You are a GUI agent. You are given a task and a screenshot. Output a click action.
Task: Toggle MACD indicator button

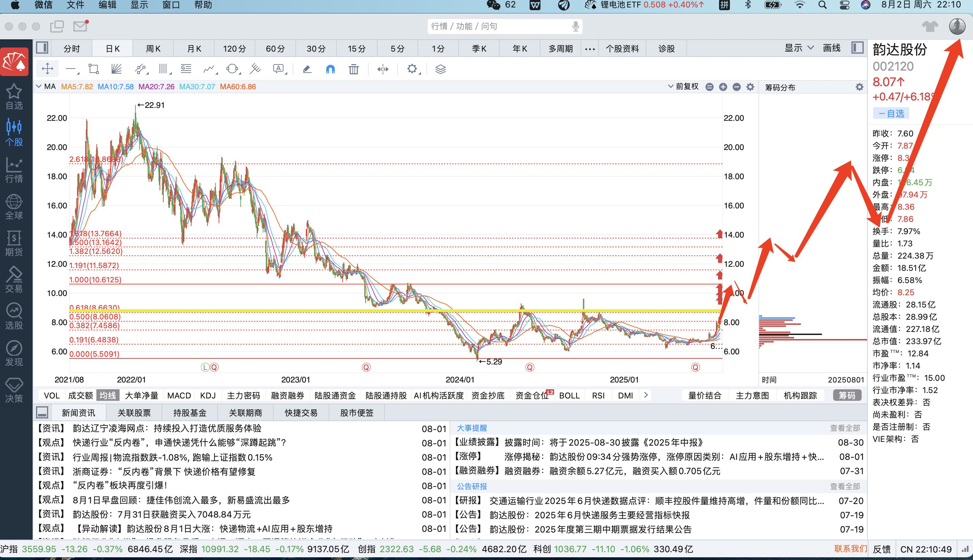179,395
